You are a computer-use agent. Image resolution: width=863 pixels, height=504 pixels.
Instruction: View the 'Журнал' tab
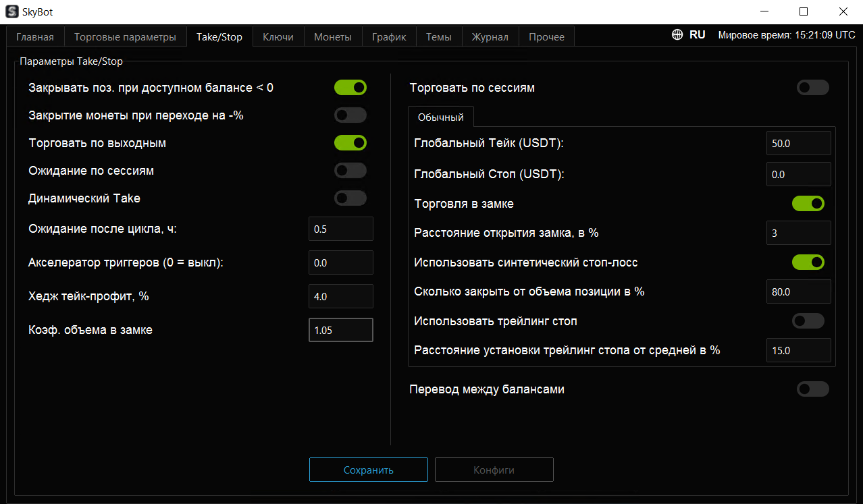(490, 37)
